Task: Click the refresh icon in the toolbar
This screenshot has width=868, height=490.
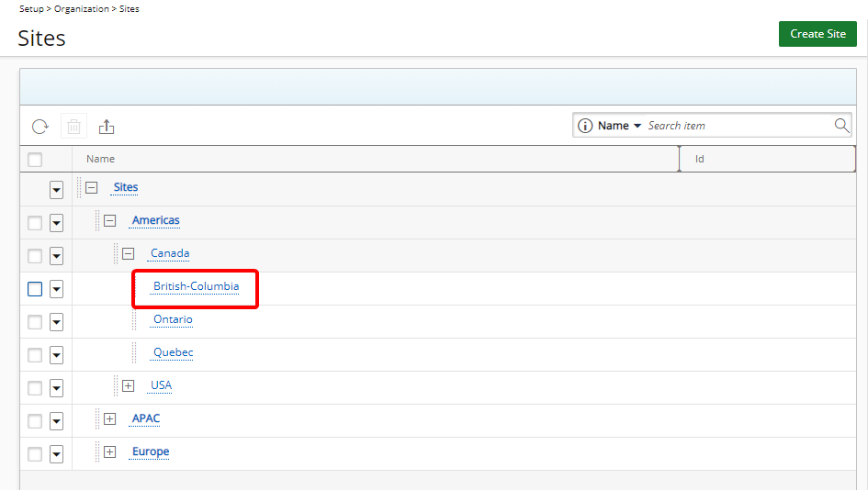Action: click(x=39, y=127)
